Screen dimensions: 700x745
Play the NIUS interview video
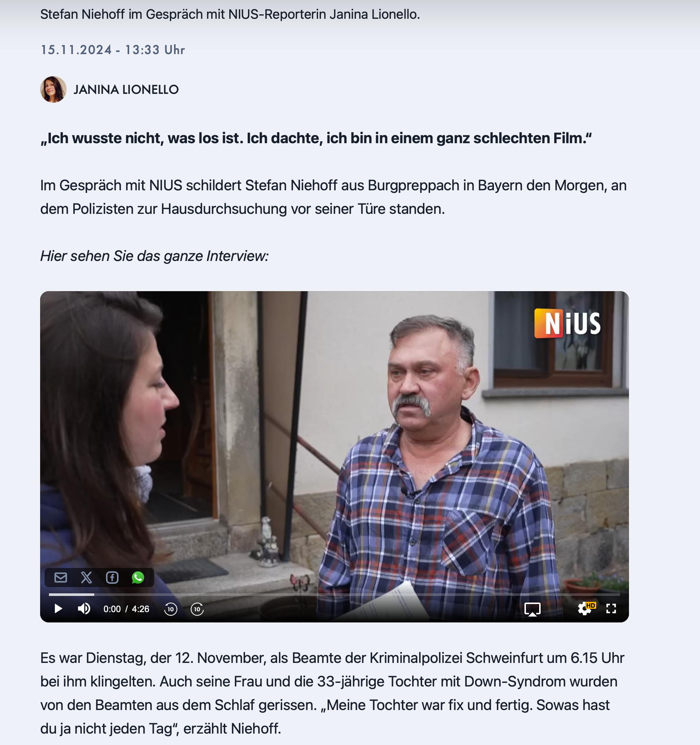(x=58, y=608)
